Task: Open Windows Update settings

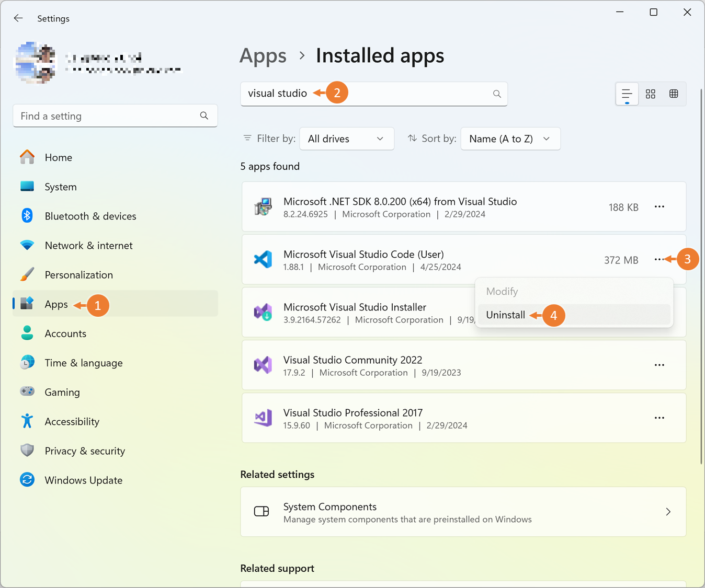Action: [x=115, y=480]
